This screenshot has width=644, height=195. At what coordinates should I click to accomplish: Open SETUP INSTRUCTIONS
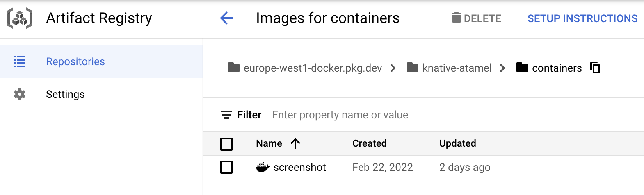(x=582, y=18)
